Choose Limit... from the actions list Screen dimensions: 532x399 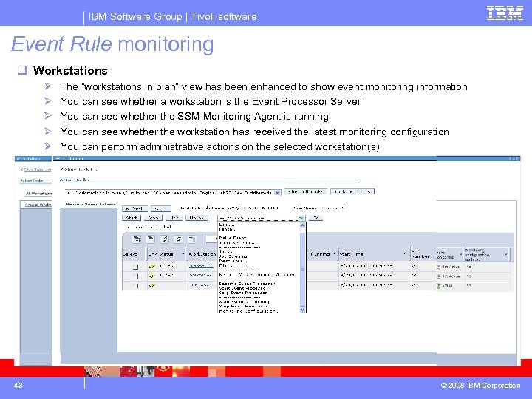point(227,225)
